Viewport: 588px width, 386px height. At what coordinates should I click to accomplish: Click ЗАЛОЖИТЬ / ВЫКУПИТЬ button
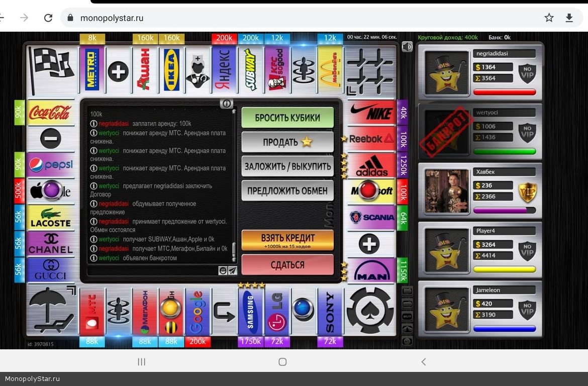pos(287,166)
